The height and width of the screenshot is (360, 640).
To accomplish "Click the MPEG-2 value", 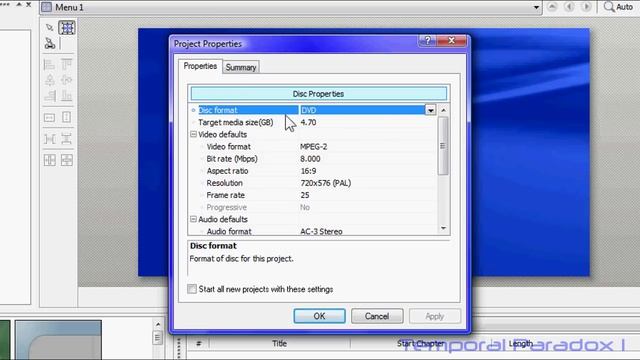I will click(x=313, y=147).
